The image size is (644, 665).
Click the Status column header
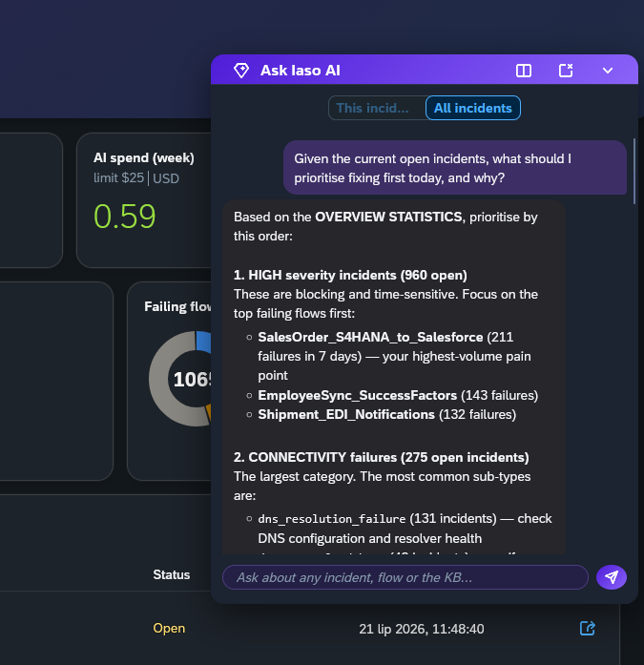coord(172,574)
